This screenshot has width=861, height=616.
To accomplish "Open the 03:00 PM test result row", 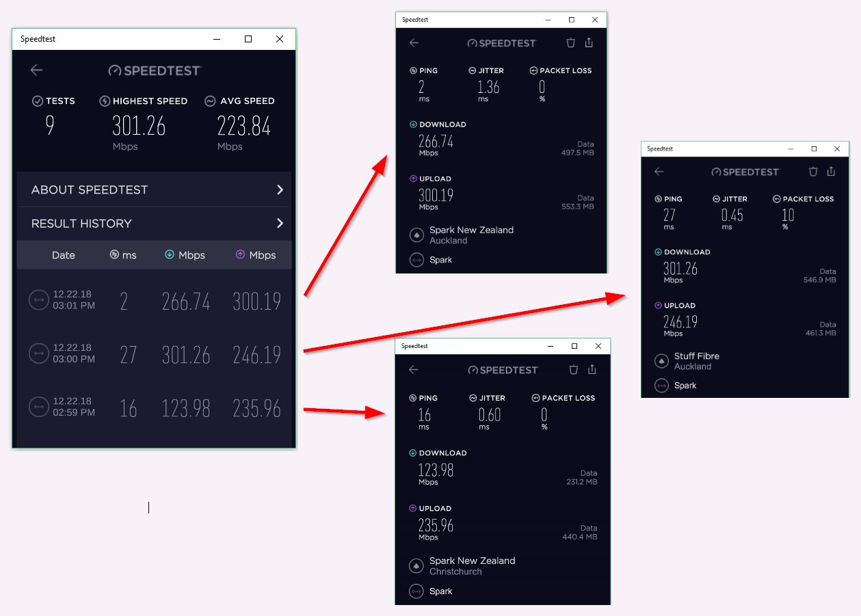I will click(155, 354).
